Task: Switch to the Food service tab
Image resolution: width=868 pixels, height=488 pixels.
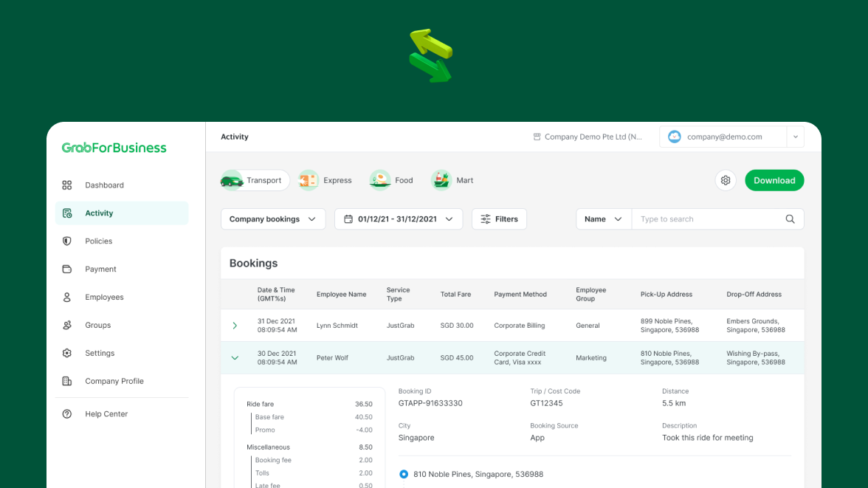Action: pyautogui.click(x=391, y=179)
